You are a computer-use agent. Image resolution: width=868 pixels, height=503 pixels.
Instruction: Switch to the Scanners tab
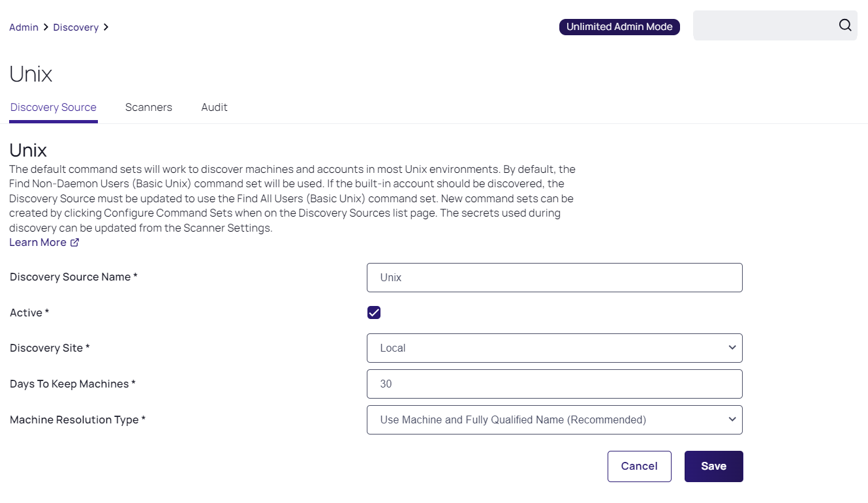point(149,108)
